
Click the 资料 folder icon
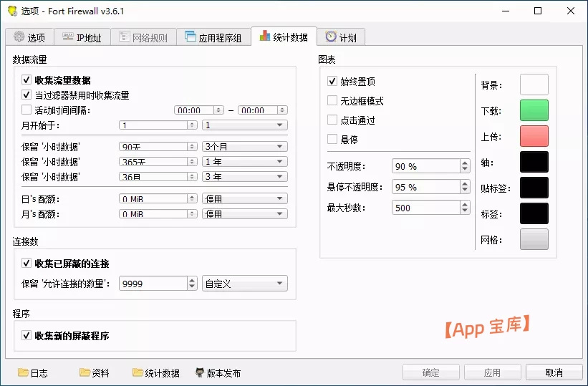[85, 372]
